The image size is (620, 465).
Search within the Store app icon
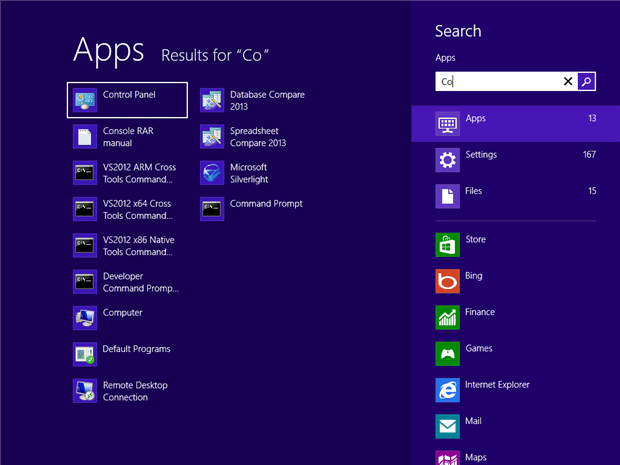click(x=447, y=245)
